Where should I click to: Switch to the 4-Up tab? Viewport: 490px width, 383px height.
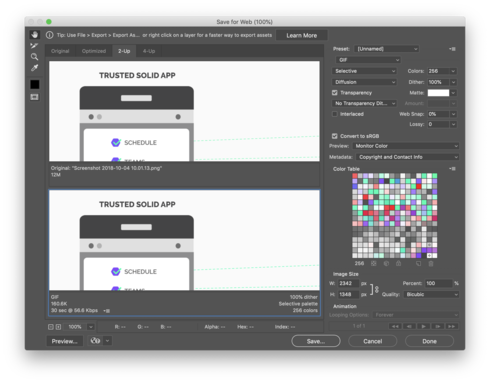point(149,51)
